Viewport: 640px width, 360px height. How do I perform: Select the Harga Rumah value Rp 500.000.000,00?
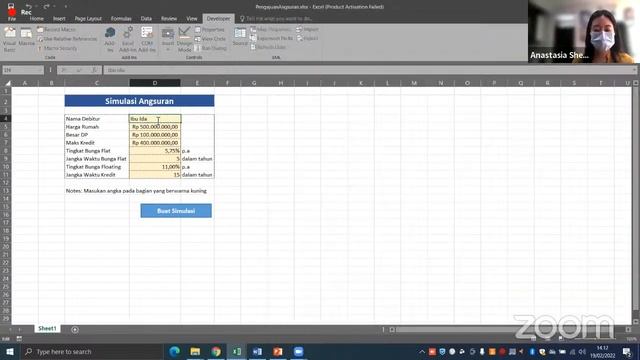click(x=155, y=127)
